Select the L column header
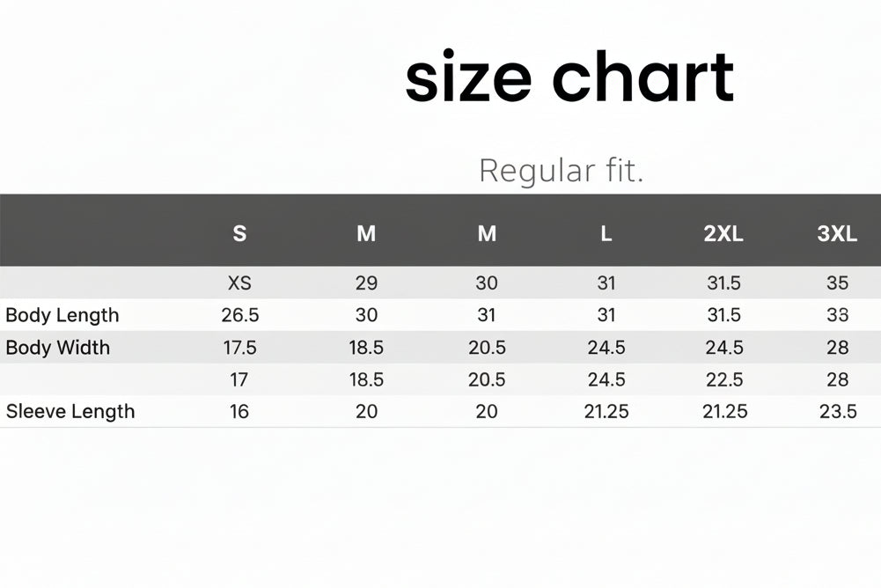Screen dimensions: 881x588 click(x=606, y=233)
